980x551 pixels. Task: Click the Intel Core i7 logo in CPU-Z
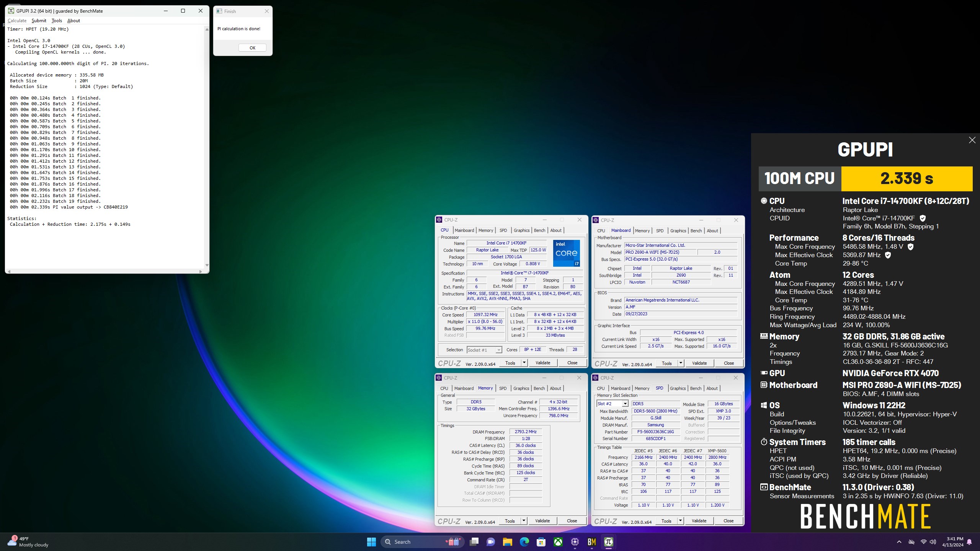566,253
